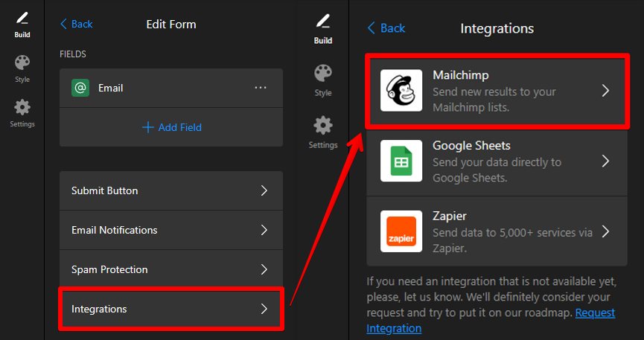The height and width of the screenshot is (340, 644).
Task: Open Spam Protection settings row
Action: point(171,269)
